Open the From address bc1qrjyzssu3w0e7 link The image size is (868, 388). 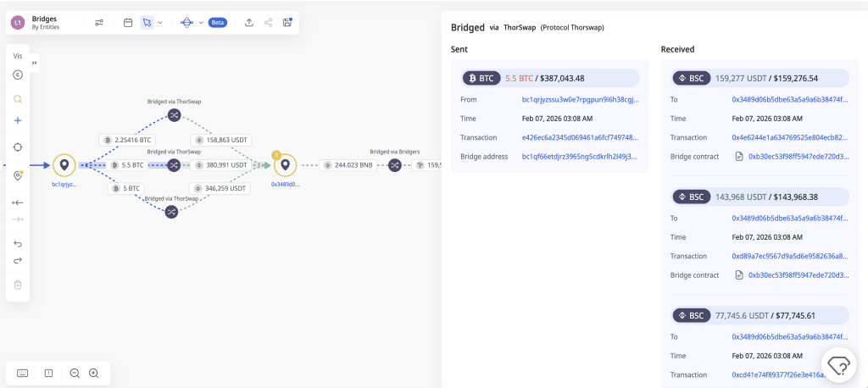580,100
